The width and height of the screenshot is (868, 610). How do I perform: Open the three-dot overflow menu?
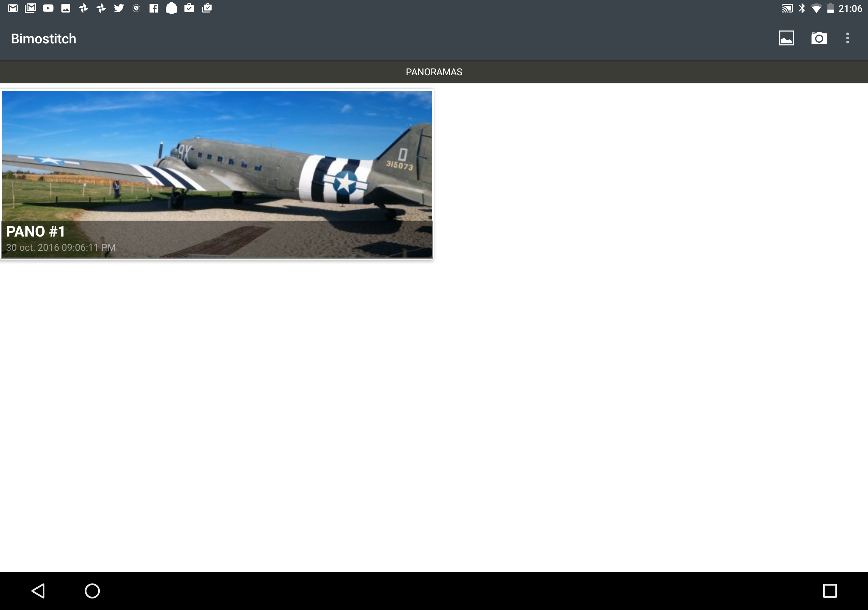tap(848, 38)
